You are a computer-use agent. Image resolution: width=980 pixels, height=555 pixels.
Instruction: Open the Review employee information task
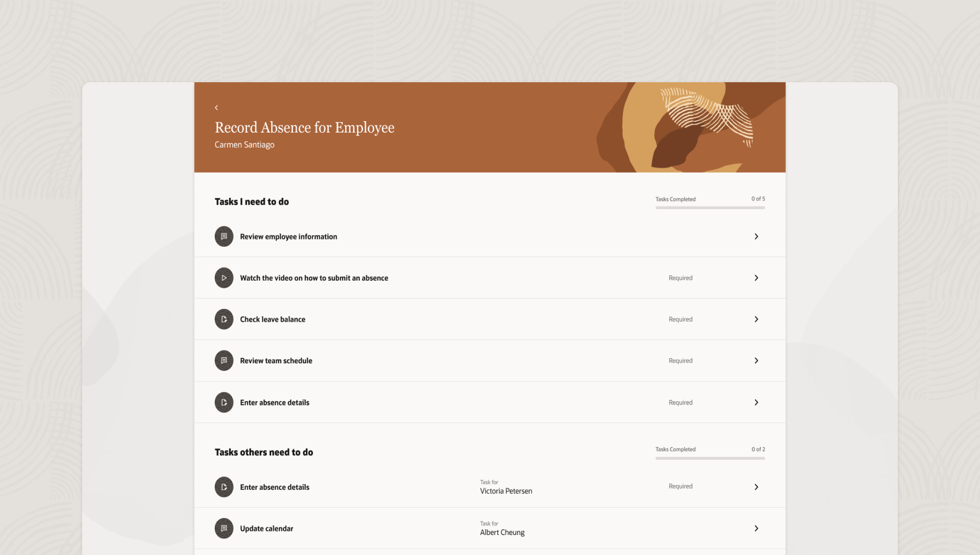[x=289, y=236]
